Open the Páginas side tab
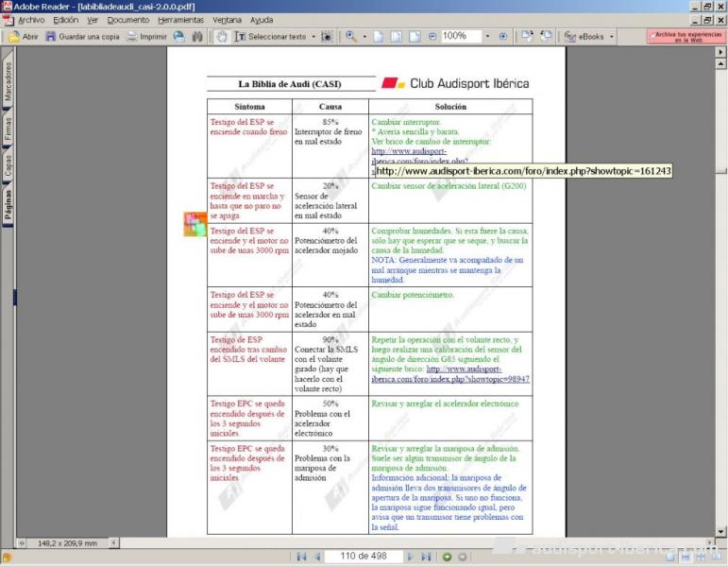 pyautogui.click(x=8, y=206)
